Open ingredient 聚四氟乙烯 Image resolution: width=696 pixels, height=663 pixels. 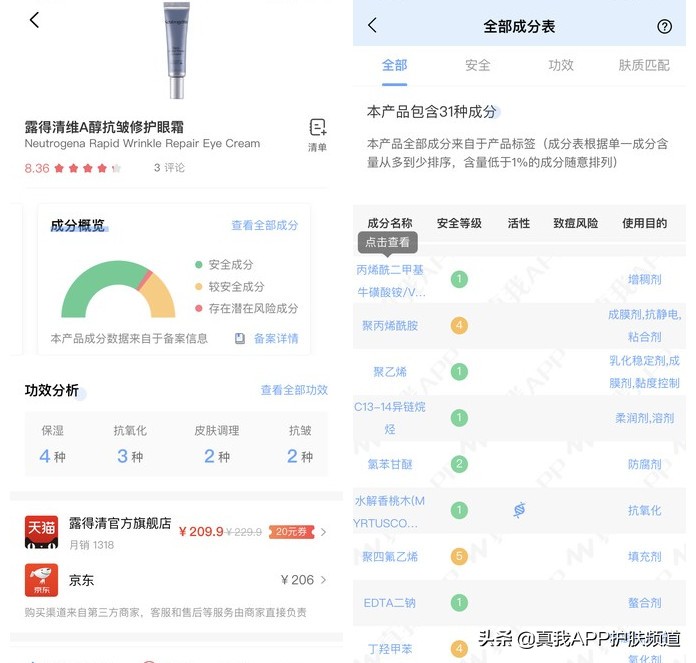(390, 556)
